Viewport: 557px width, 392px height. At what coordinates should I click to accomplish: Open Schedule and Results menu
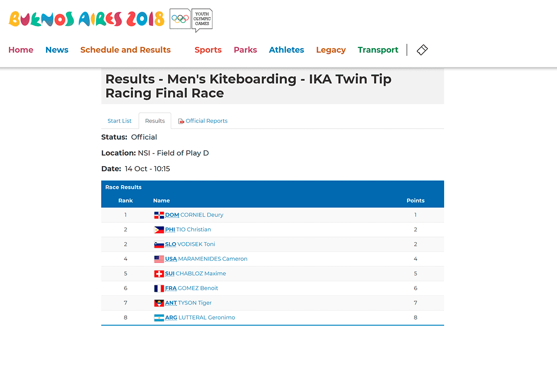pyautogui.click(x=125, y=50)
